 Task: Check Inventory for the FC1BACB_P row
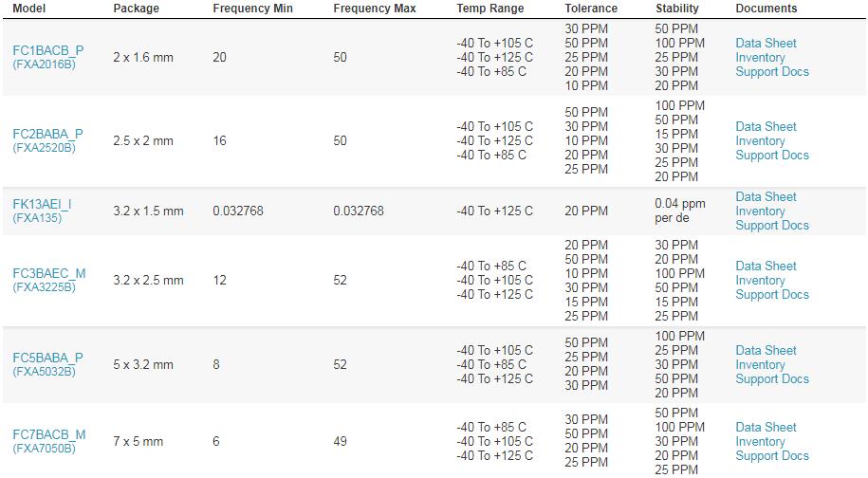point(760,57)
